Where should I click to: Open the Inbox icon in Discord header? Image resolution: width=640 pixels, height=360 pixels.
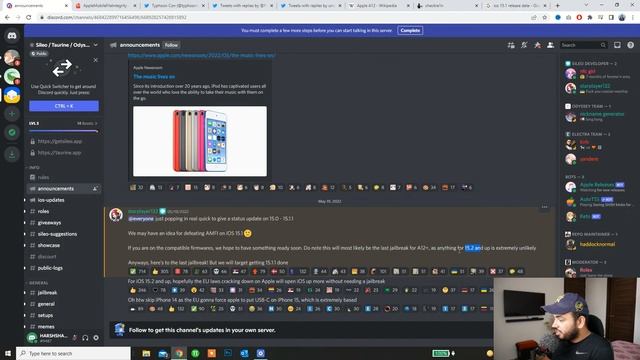(x=617, y=45)
